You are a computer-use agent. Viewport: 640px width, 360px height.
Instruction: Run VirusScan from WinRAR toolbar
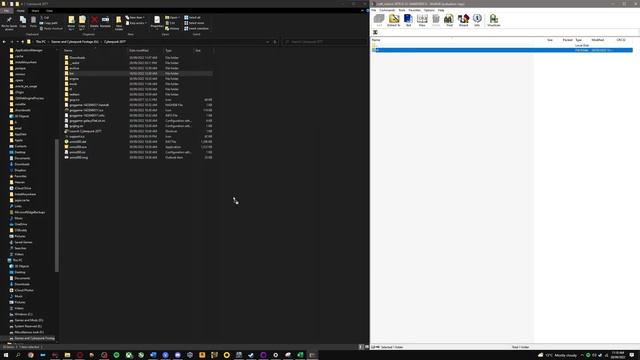[x=493, y=20]
